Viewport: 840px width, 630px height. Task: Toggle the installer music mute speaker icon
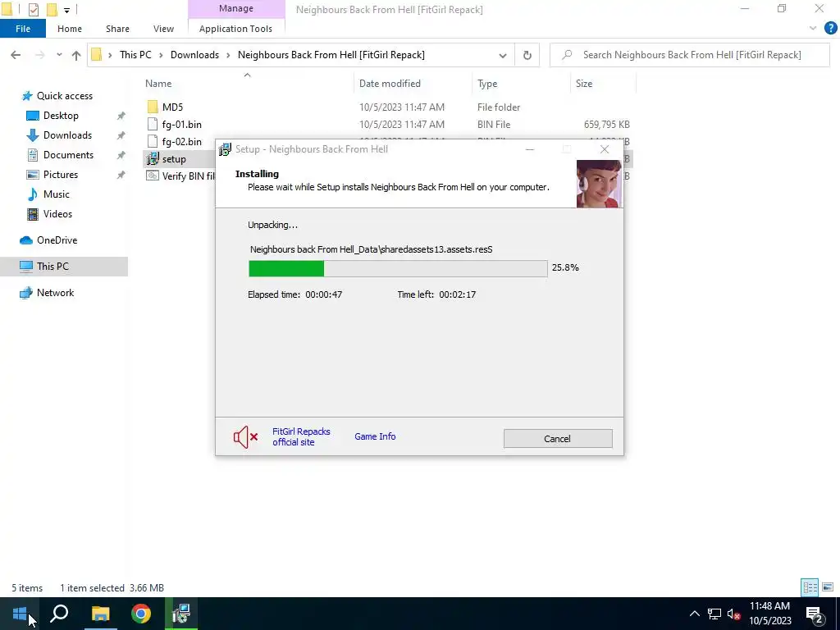245,437
